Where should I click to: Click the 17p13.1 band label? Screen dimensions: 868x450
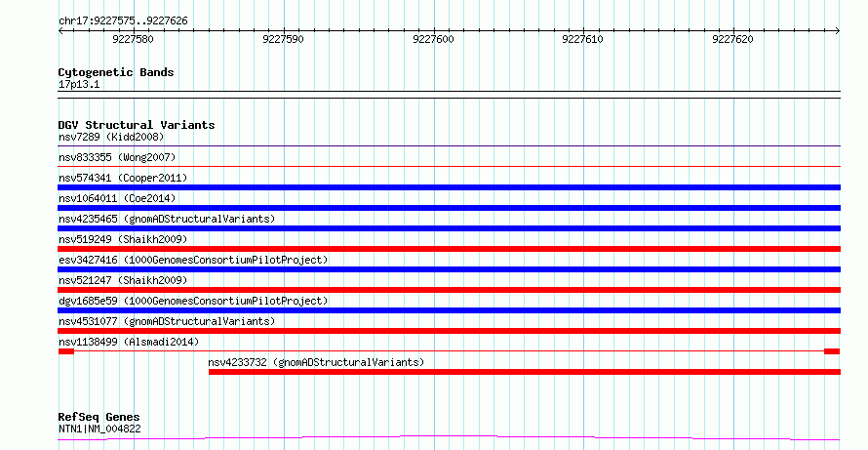(79, 85)
